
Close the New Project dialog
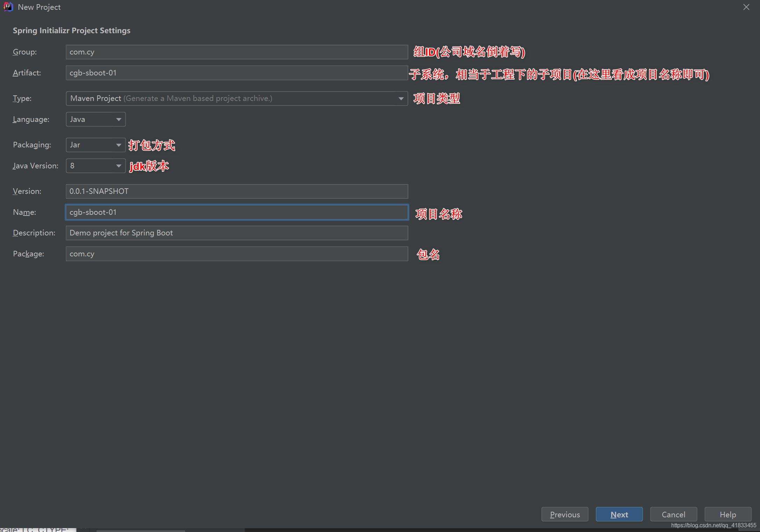tap(746, 7)
